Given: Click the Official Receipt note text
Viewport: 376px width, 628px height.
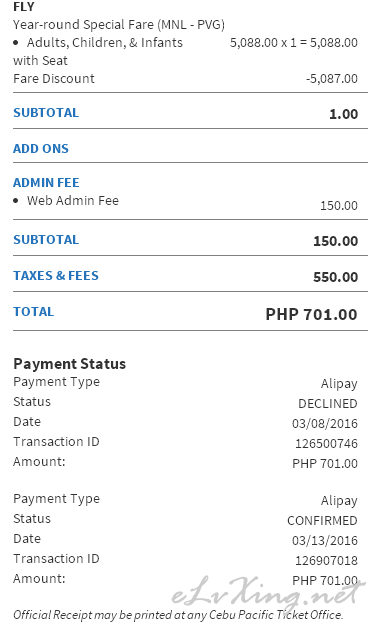Looking at the screenshot, I should [x=178, y=614].
